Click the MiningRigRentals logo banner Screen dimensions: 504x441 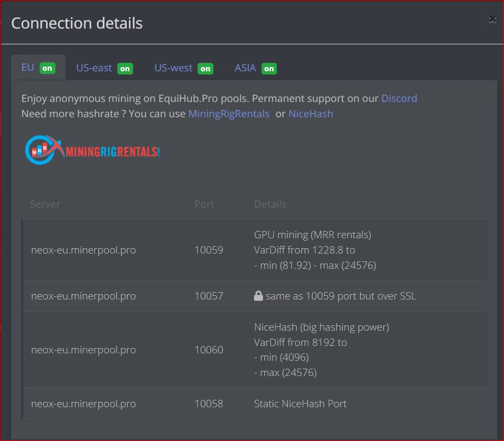click(92, 150)
